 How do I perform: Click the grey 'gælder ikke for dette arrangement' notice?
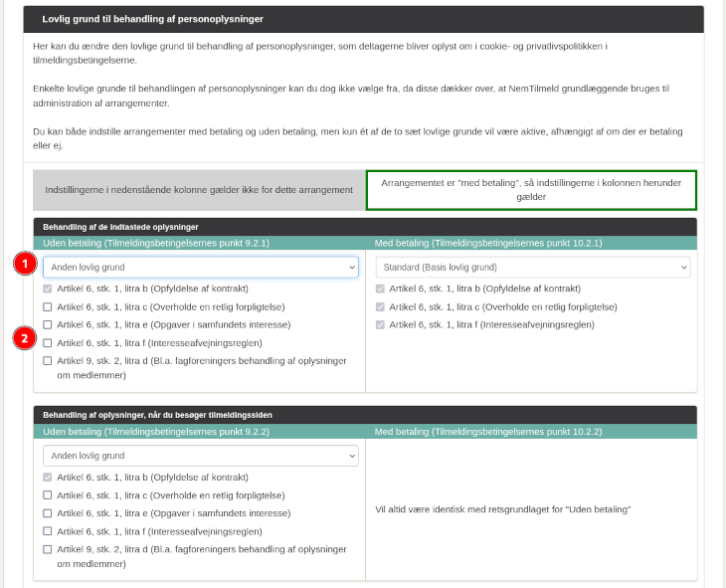pos(199,190)
